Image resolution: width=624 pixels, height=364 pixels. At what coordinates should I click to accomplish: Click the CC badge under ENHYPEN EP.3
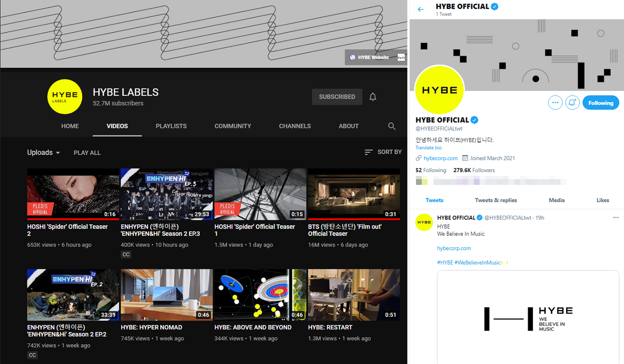tap(126, 254)
